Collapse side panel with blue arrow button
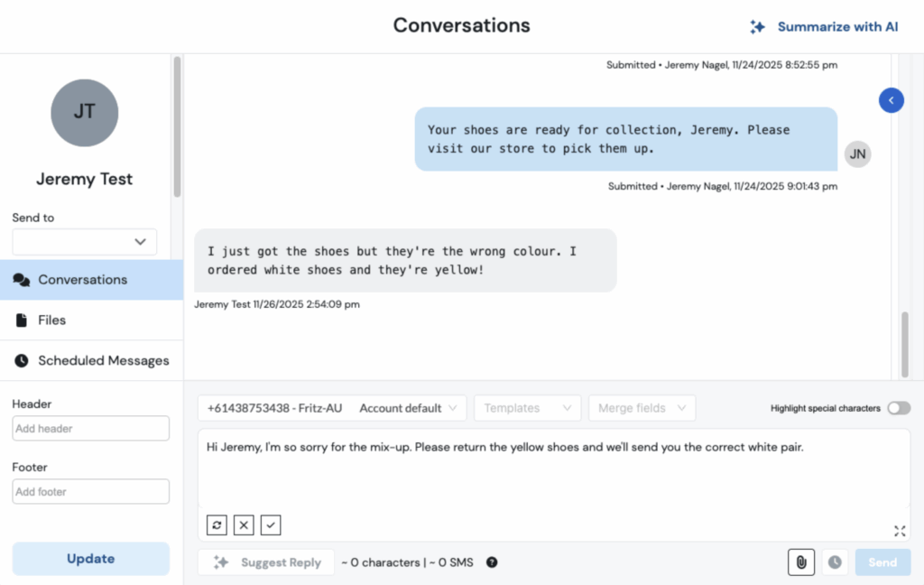924x585 pixels. coord(892,100)
